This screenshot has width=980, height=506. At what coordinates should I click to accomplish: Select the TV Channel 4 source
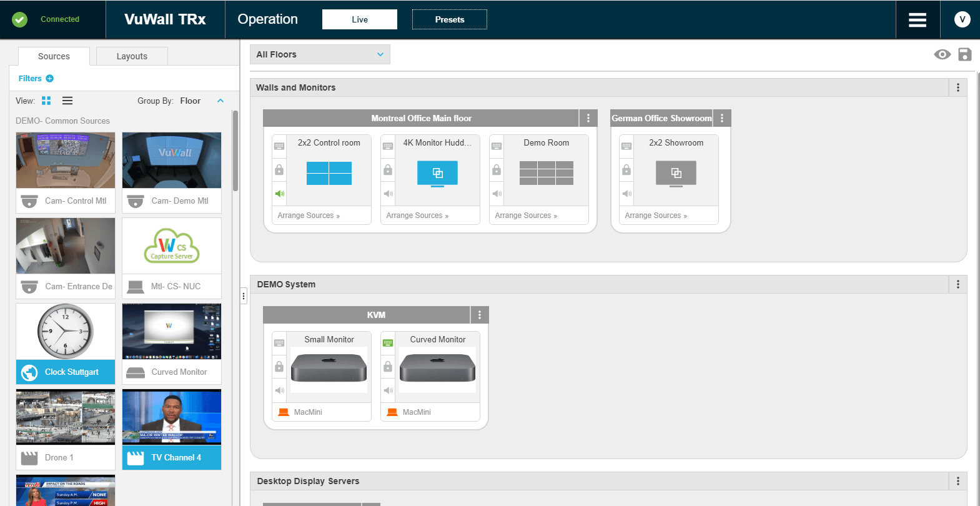coord(172,429)
